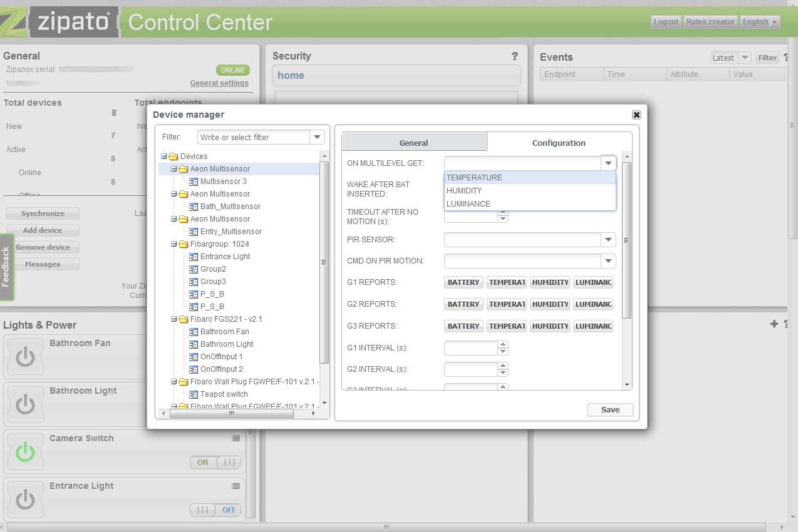Collapse the Fibargroup: 1024 tree node
The image size is (798, 532).
click(174, 244)
